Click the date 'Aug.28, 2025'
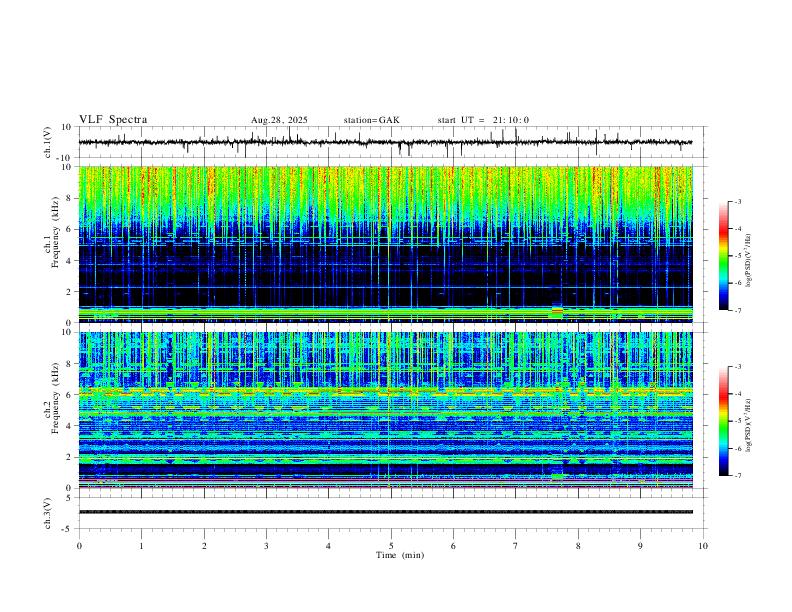Viewport: 792px width, 612px height. point(279,120)
